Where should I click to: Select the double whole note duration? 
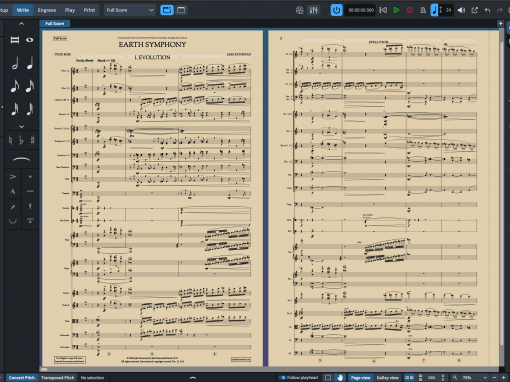(x=15, y=40)
